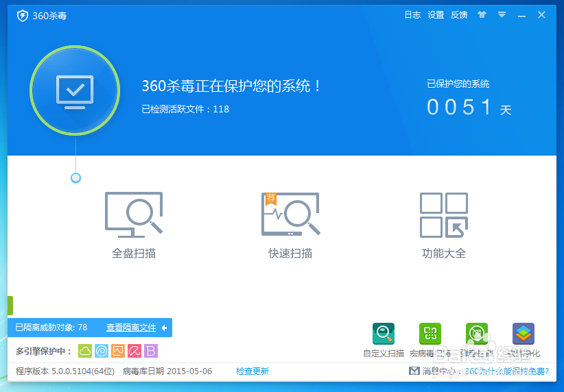Click the red Avira engine icon

[134, 351]
